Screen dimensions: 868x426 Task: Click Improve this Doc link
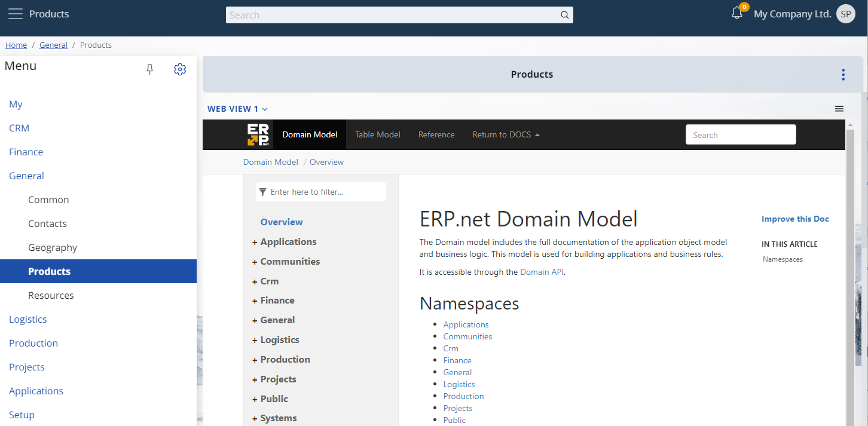click(795, 219)
